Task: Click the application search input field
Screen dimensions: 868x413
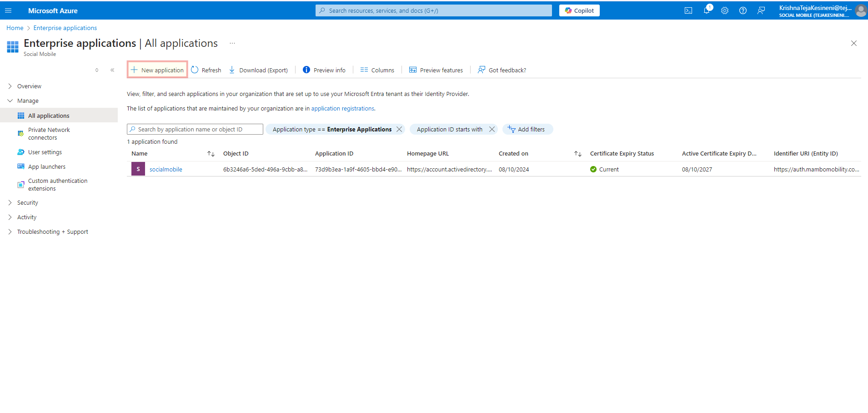Action: [x=196, y=129]
